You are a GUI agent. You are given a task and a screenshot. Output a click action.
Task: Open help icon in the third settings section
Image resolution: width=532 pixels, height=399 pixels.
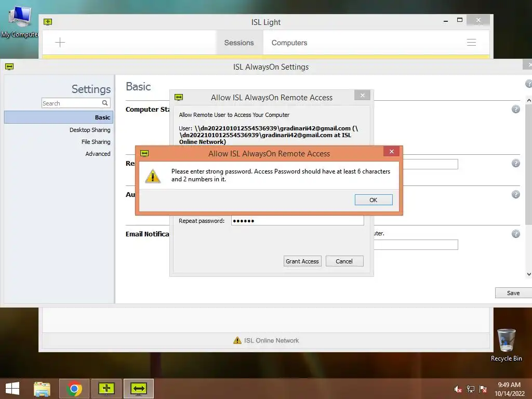coord(516,194)
